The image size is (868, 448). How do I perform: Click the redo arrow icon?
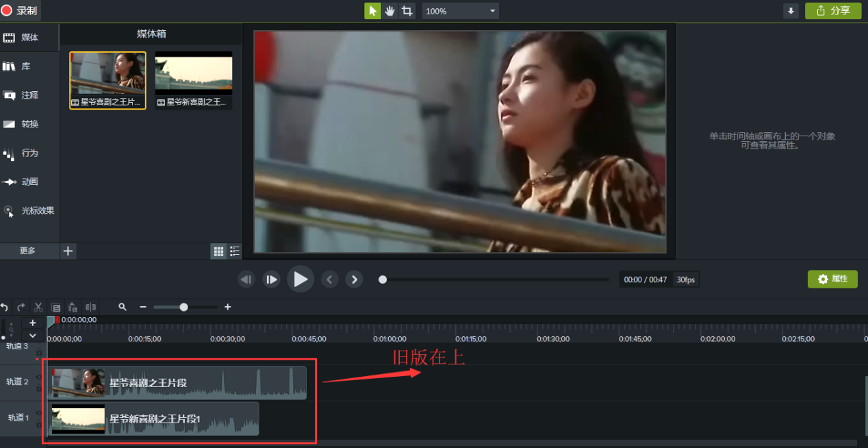[21, 308]
